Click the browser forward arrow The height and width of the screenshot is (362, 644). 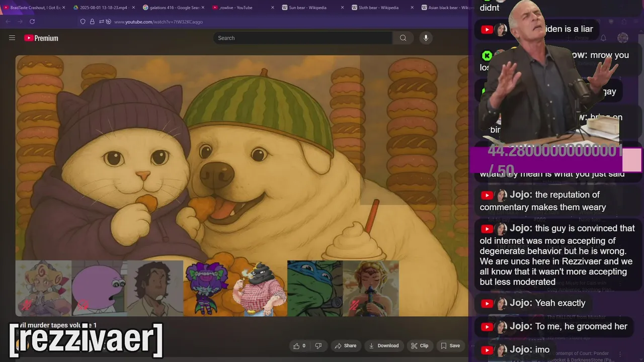[20, 22]
